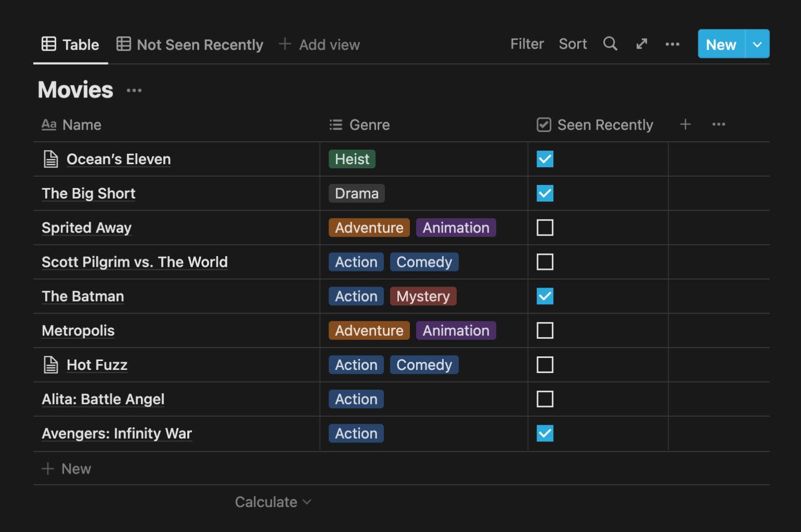Open the view options three-dot menu
This screenshot has width=801, height=532.
(x=672, y=44)
